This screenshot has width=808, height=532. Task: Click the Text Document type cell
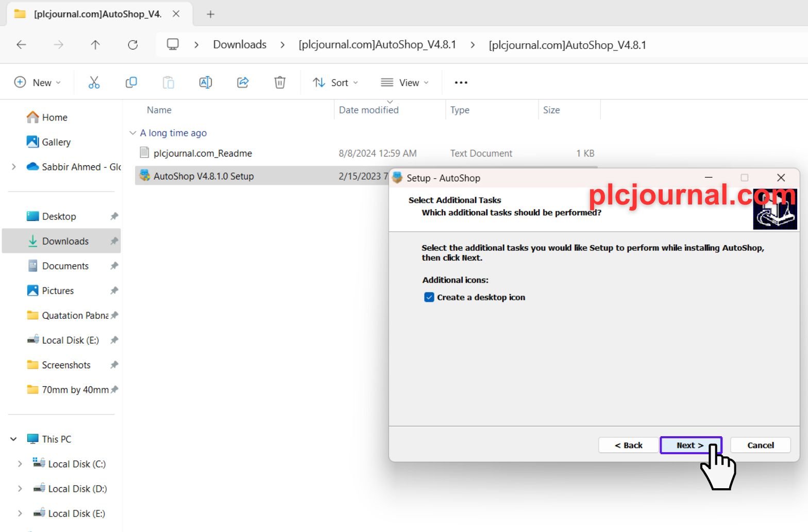(481, 153)
